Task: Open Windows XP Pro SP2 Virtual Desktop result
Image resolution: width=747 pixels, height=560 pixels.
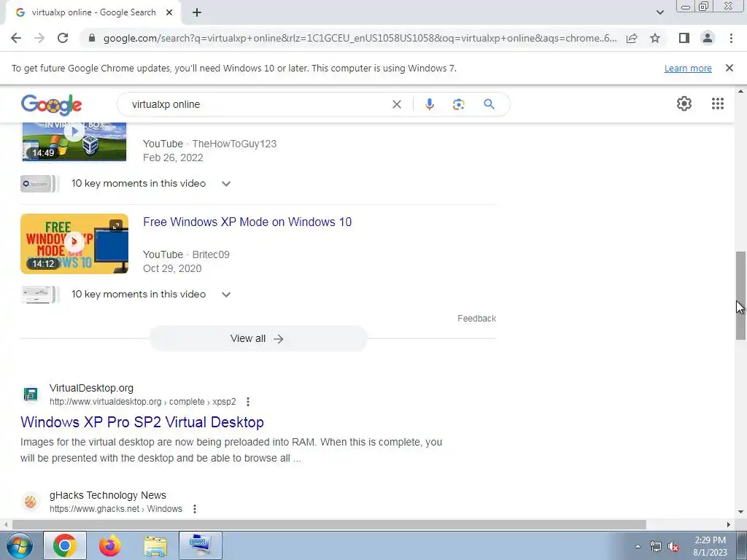Action: pyautogui.click(x=142, y=422)
